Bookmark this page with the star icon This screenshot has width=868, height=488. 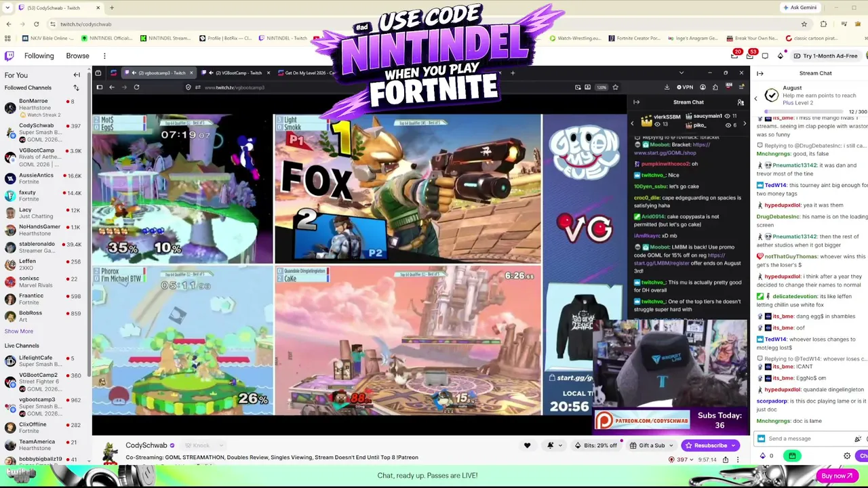click(804, 24)
